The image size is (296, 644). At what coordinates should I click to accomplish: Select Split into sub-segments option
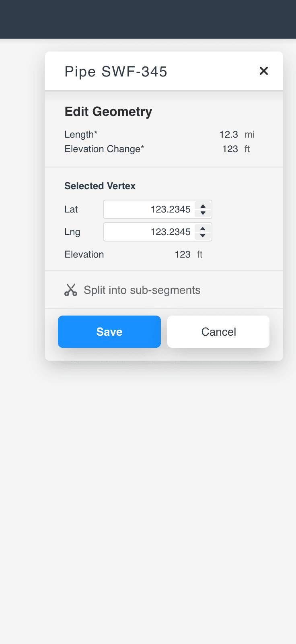coord(132,290)
